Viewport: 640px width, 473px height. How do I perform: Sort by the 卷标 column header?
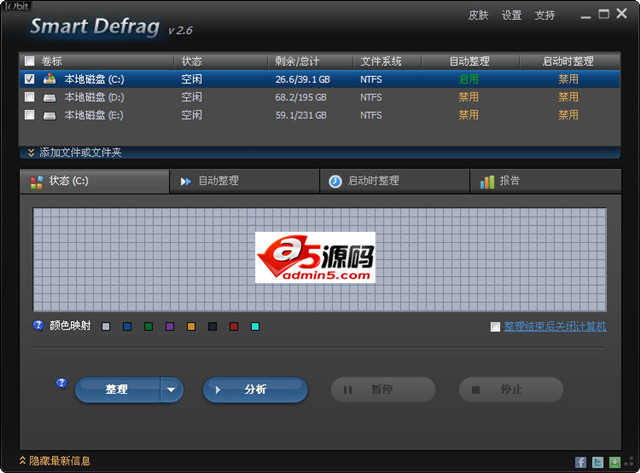click(x=52, y=61)
